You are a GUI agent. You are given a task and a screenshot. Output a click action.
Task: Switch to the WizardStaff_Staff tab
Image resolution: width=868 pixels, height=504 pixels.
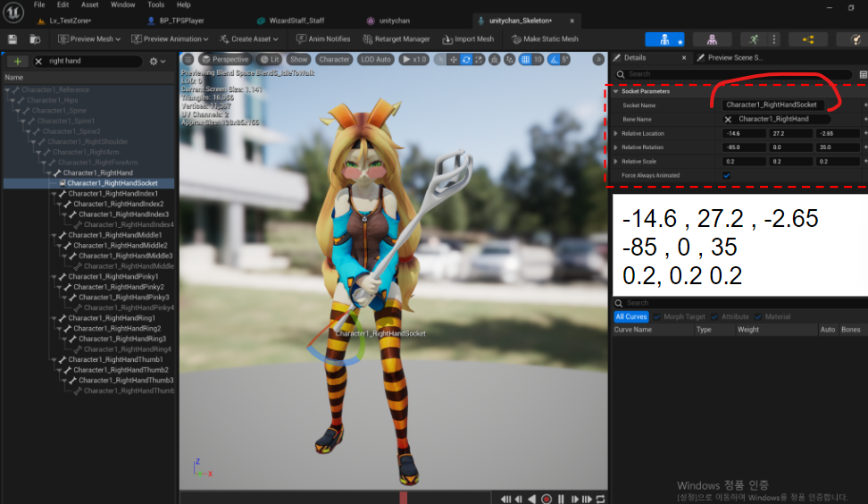point(291,21)
